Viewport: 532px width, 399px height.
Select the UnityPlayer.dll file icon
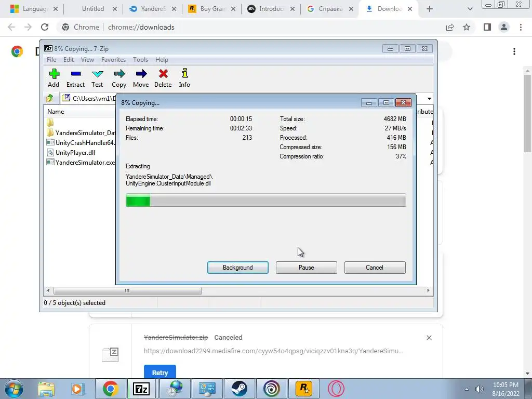pos(50,152)
